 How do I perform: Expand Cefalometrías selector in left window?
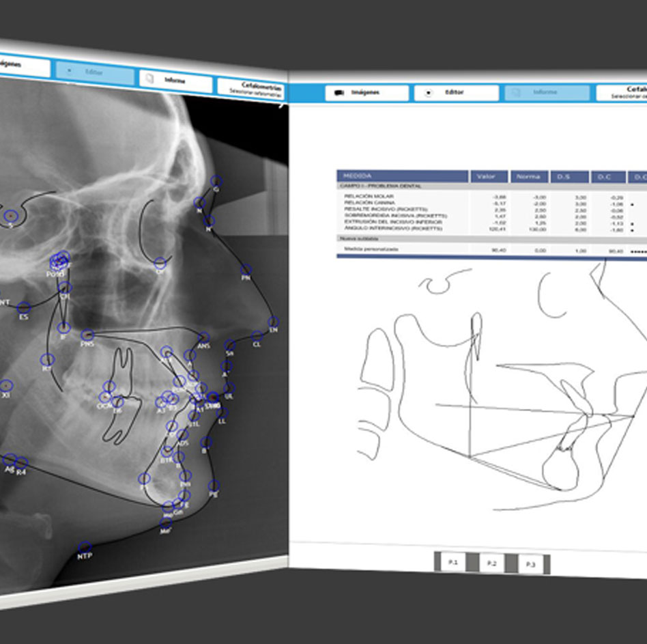[251, 87]
